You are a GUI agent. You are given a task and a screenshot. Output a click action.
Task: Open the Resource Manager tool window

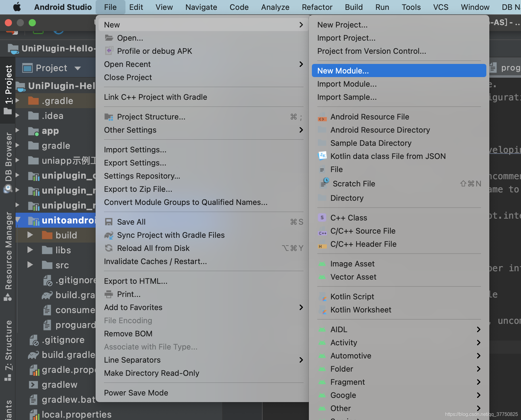click(8, 256)
